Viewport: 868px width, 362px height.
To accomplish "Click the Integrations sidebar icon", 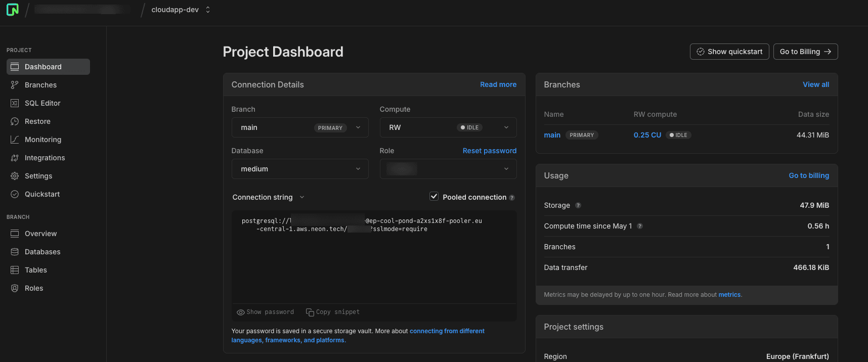I will (15, 158).
